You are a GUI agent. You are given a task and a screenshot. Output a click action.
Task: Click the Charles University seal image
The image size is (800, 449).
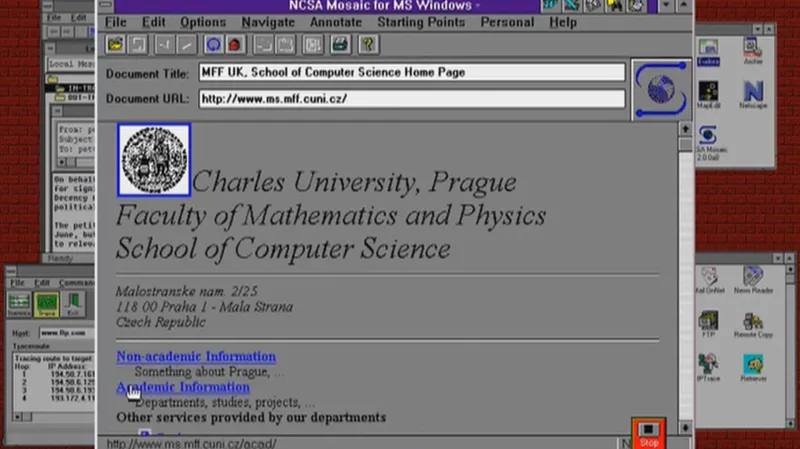(x=154, y=160)
